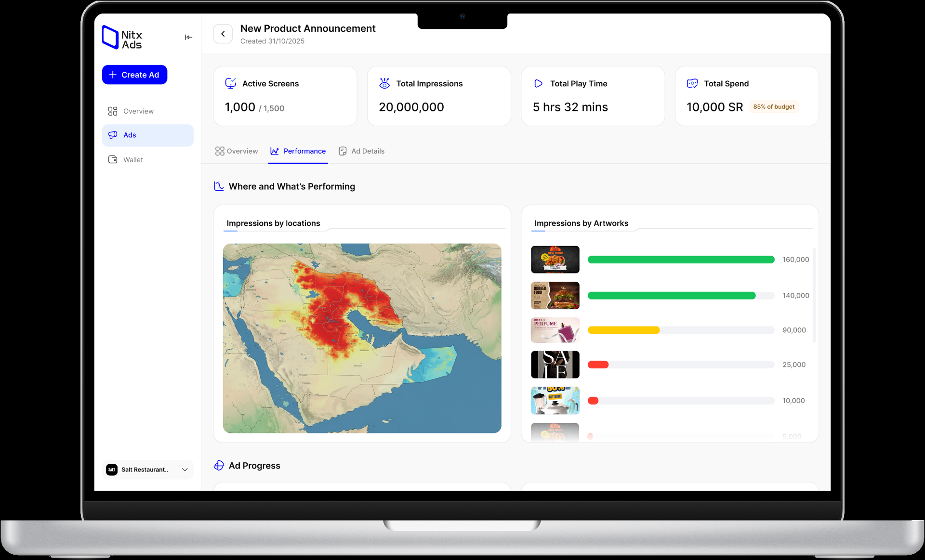Collapse the sidebar with the arrow icon
The image size is (925, 560).
(188, 37)
